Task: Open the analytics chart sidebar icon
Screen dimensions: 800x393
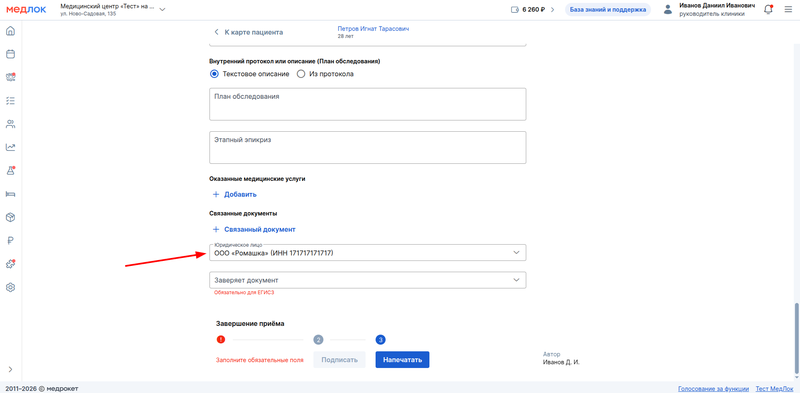Action: click(x=10, y=147)
